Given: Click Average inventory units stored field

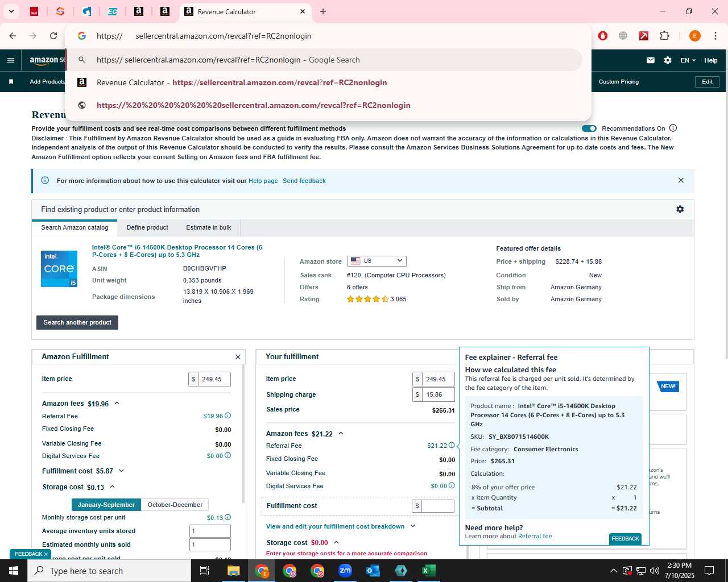Looking at the screenshot, I should click(x=210, y=531).
